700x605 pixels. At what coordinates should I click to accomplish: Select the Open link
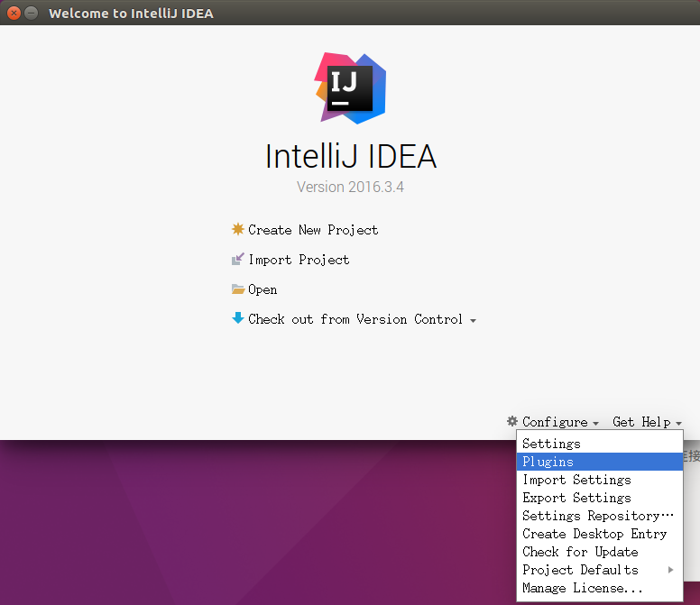click(x=262, y=289)
